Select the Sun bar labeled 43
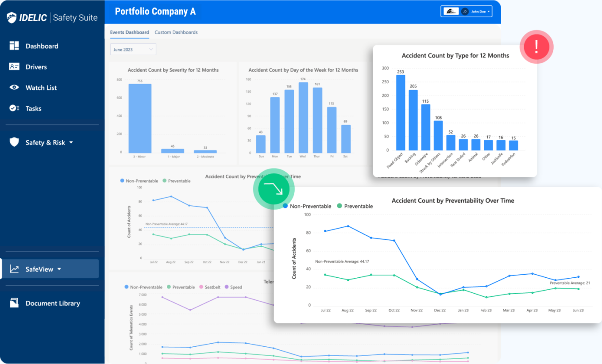Image resolution: width=602 pixels, height=364 pixels. pos(261,144)
